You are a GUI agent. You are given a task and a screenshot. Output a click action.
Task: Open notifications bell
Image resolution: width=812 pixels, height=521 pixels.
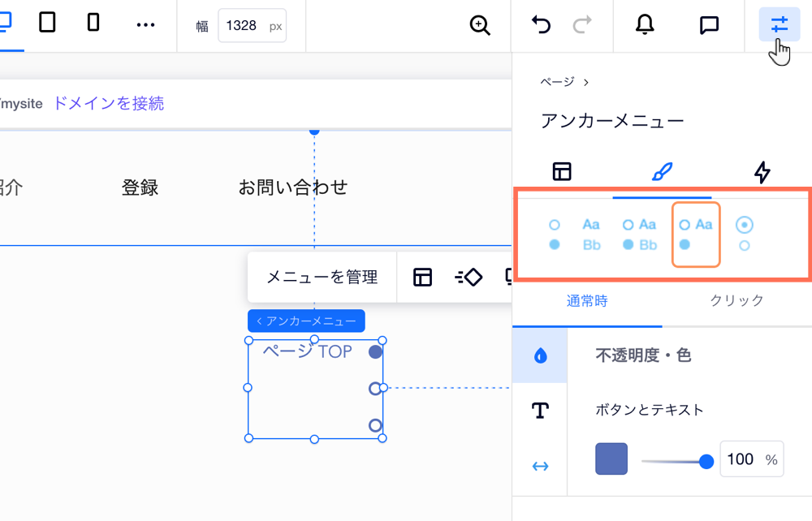(x=645, y=24)
